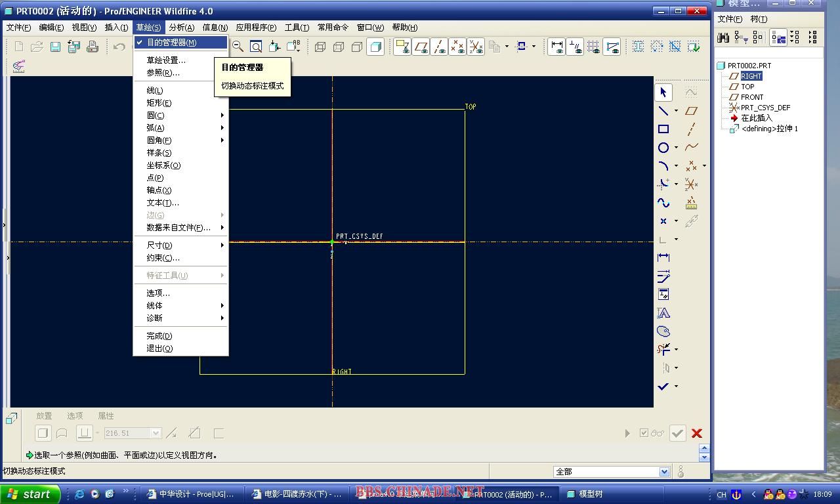Image resolution: width=840 pixels, height=504 pixels.
Task: Expand the line tool flyout arrow
Action: tap(676, 111)
